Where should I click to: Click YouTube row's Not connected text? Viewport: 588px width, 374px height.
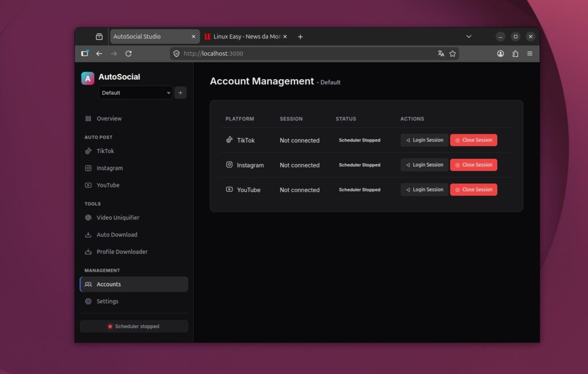point(300,190)
